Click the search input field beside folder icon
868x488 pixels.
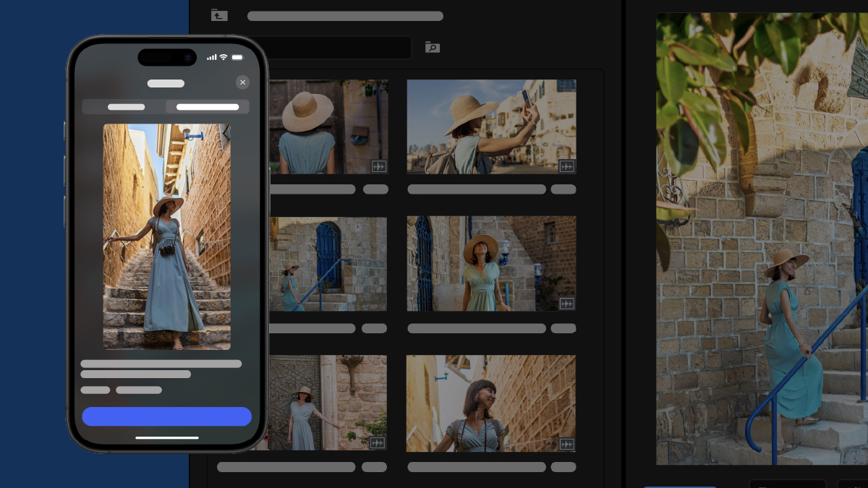(x=340, y=48)
